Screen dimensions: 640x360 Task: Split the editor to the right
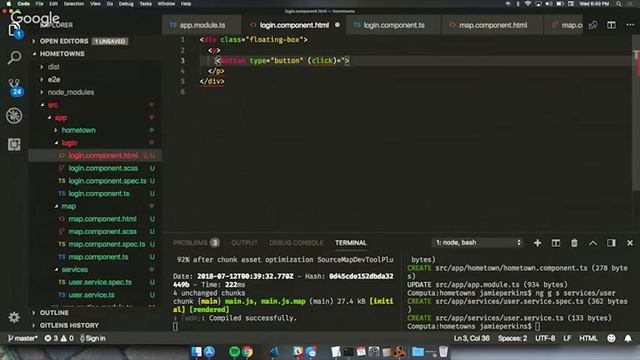pyautogui.click(x=611, y=25)
